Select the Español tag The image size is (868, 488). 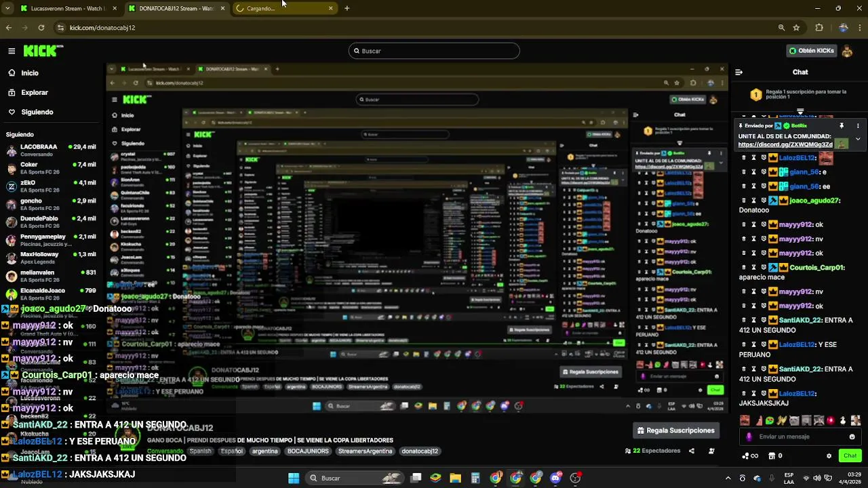point(231,451)
